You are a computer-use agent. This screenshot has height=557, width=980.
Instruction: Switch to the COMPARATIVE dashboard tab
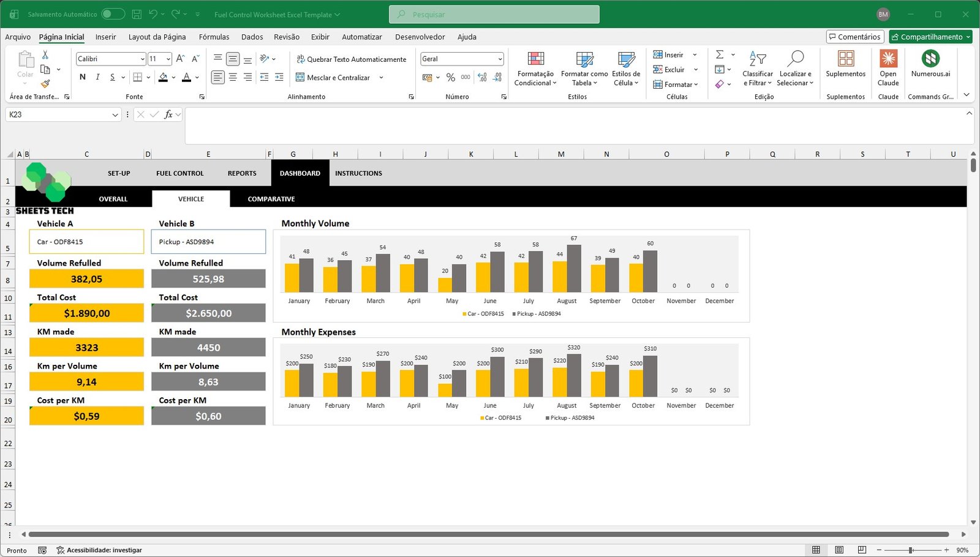(271, 199)
